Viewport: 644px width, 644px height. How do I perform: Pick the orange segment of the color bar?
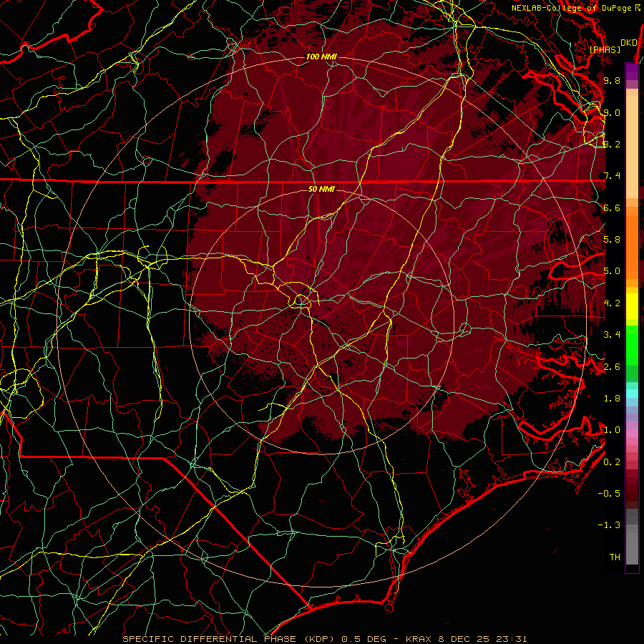click(x=632, y=246)
